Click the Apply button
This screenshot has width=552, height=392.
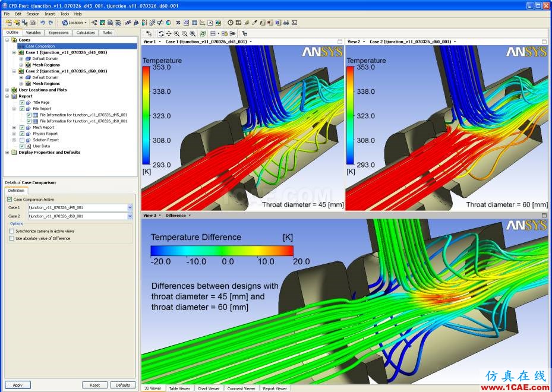(x=18, y=385)
